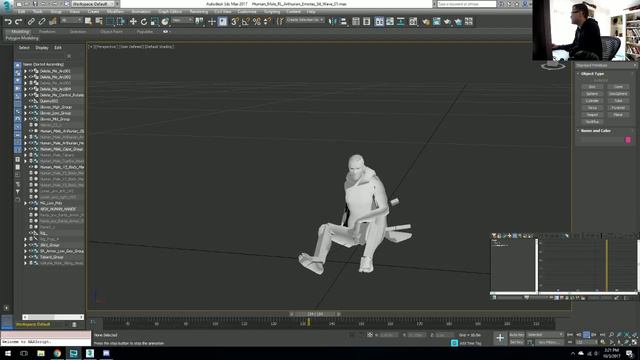Expand the Shirt_Group tree node
640x360 pixels.
(25, 245)
